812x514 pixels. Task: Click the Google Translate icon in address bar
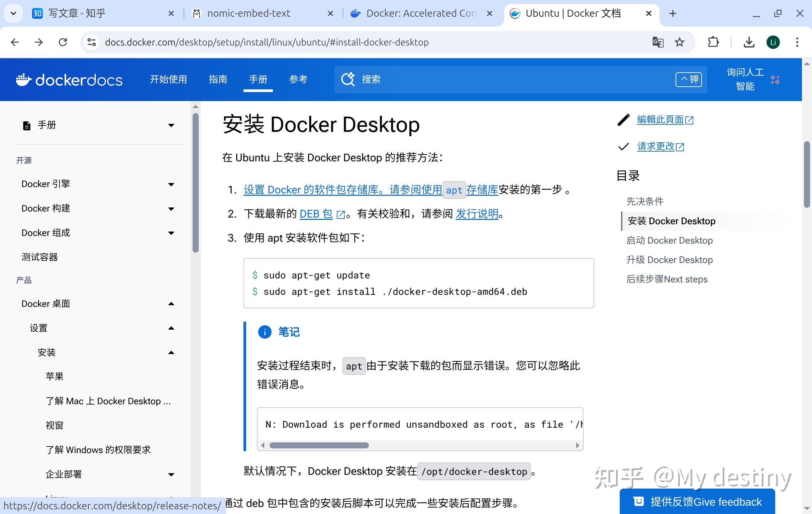pos(657,42)
